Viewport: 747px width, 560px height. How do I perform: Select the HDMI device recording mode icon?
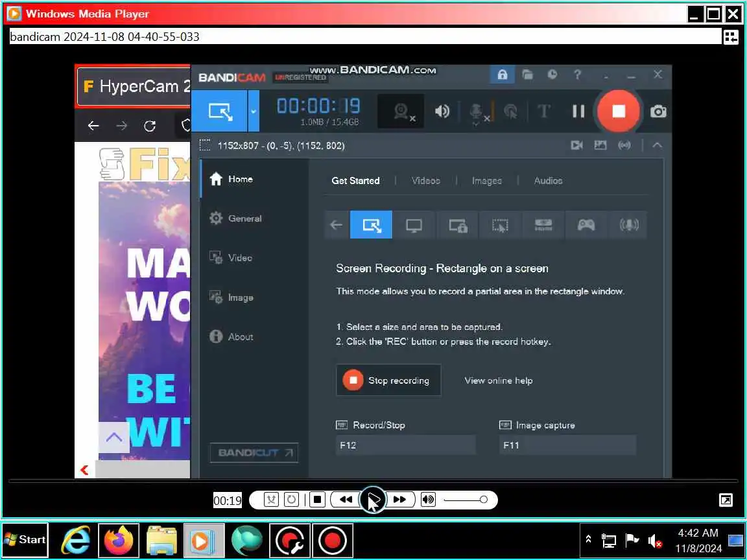tap(543, 225)
